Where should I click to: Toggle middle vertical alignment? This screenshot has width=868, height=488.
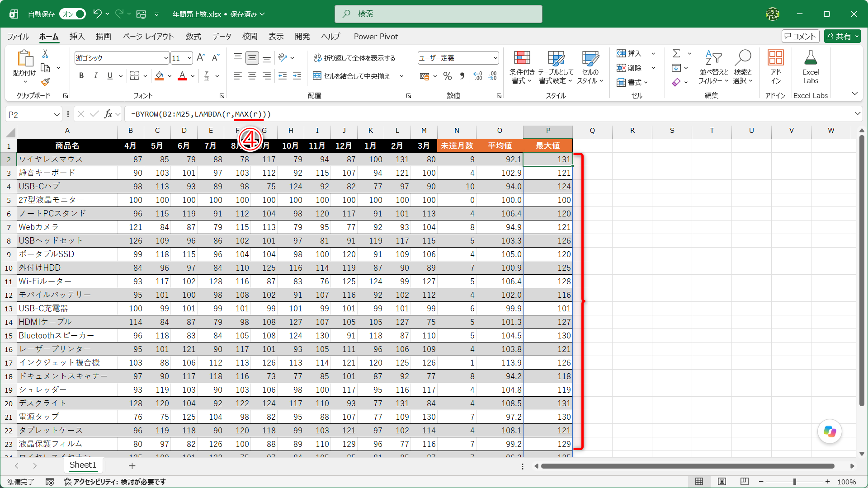click(252, 58)
